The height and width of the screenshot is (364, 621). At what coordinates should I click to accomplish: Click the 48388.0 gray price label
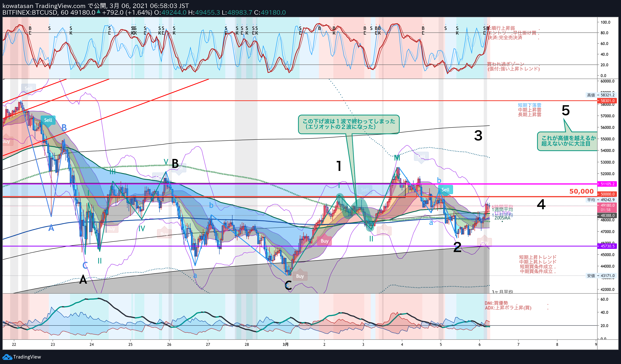(x=608, y=215)
